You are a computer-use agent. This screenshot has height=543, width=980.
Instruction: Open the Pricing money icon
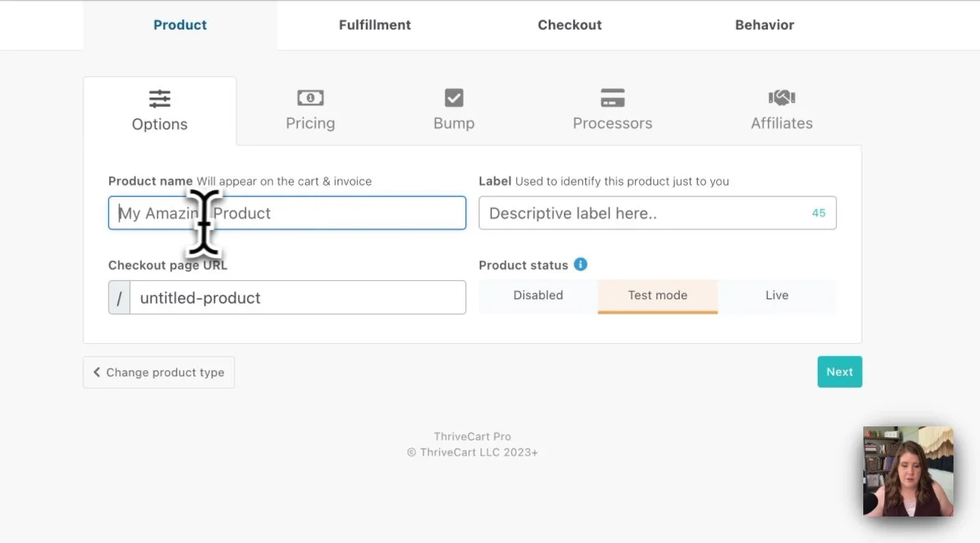click(310, 97)
